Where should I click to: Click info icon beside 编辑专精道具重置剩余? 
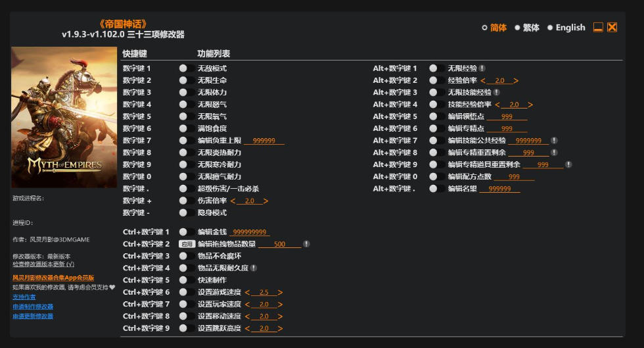point(568,164)
